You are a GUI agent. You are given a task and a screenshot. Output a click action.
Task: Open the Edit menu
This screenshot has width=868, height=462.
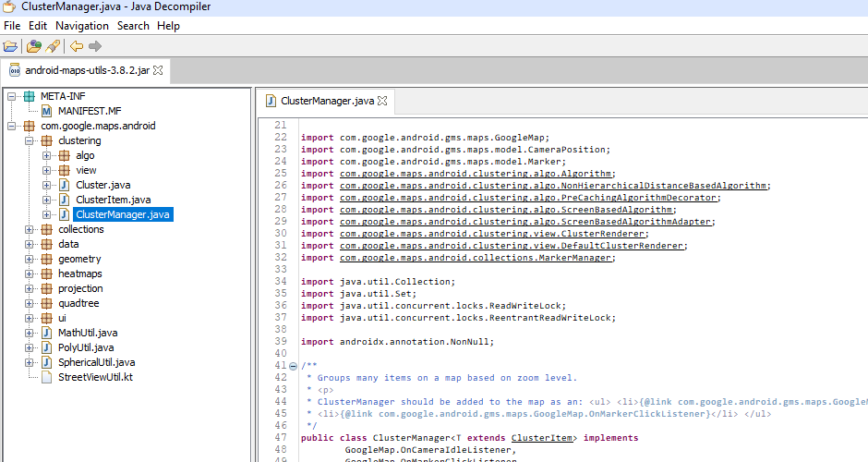pos(38,26)
